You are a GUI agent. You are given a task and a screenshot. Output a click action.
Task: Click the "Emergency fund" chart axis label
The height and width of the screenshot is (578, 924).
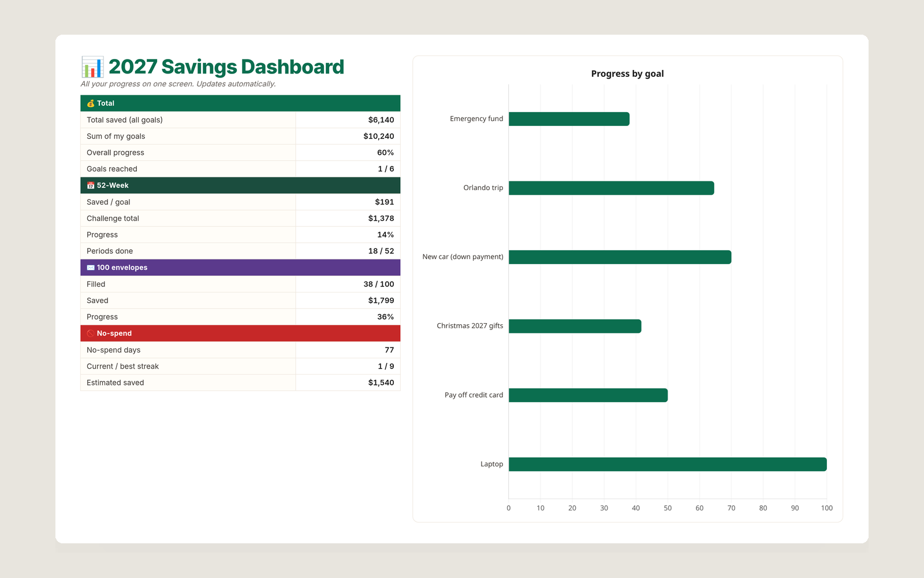click(x=476, y=119)
